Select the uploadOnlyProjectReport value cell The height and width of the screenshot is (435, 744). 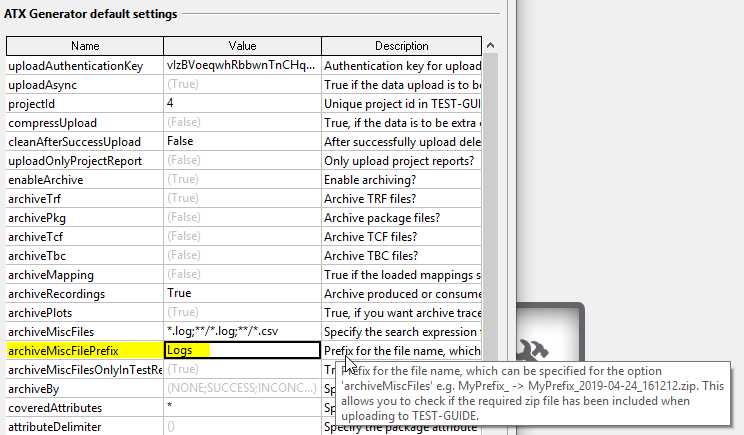[x=242, y=160]
